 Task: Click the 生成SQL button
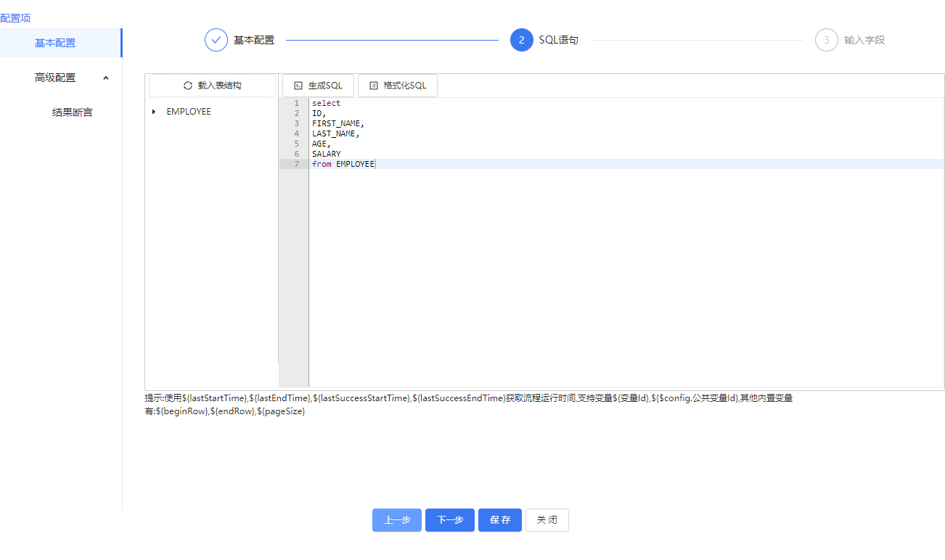coord(318,86)
